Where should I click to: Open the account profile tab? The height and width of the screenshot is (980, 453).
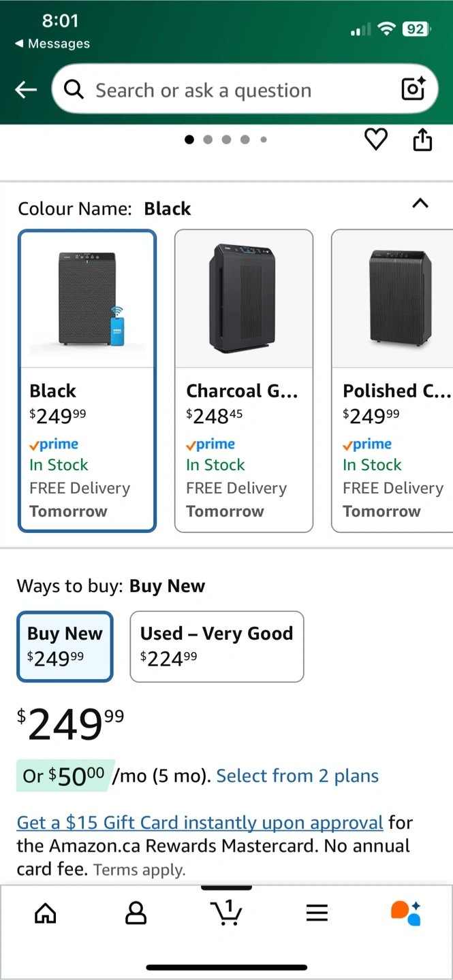[x=136, y=913]
